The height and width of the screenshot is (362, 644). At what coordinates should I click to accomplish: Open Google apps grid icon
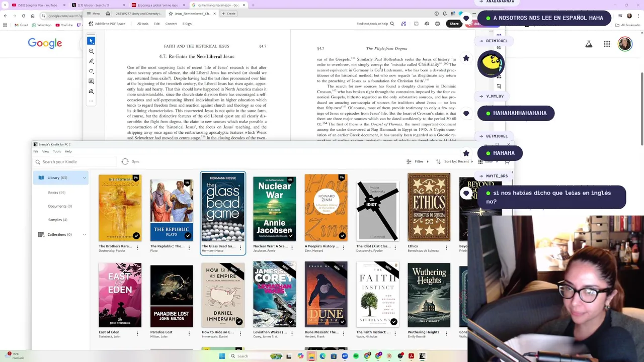click(x=607, y=44)
